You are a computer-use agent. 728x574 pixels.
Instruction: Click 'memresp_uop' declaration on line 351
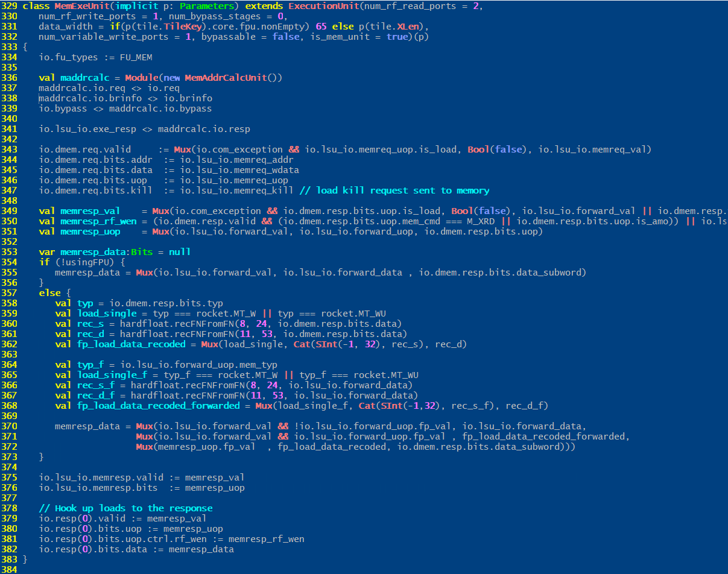click(x=90, y=232)
